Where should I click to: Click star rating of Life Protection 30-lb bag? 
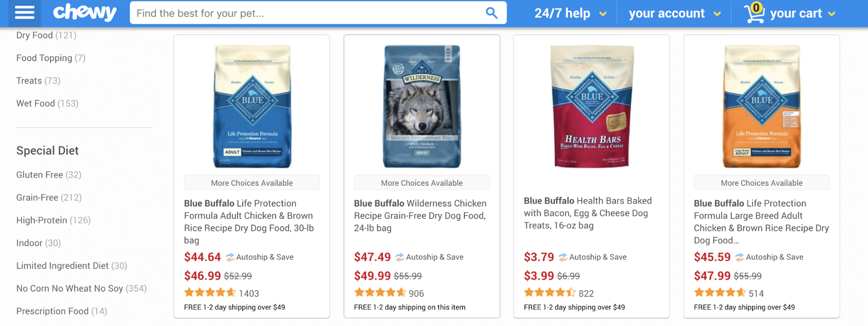tap(210, 293)
